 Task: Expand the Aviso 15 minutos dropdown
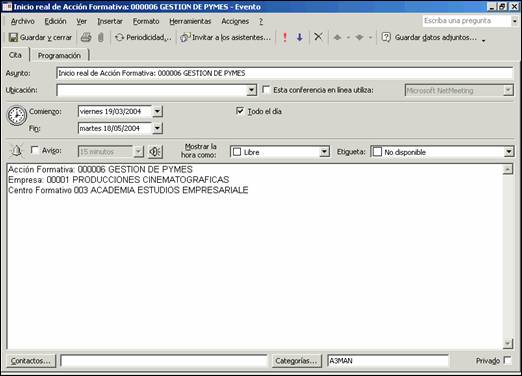click(x=138, y=152)
